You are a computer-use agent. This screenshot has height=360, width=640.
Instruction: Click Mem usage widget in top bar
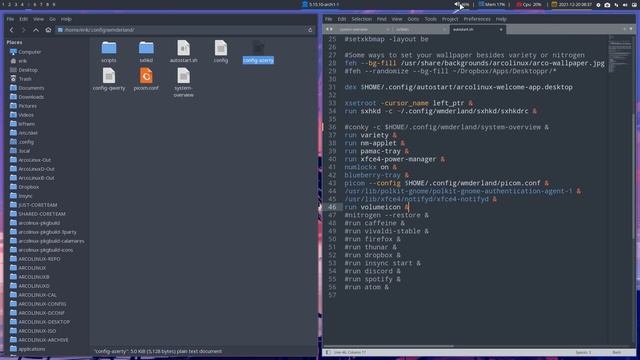coord(492,4)
